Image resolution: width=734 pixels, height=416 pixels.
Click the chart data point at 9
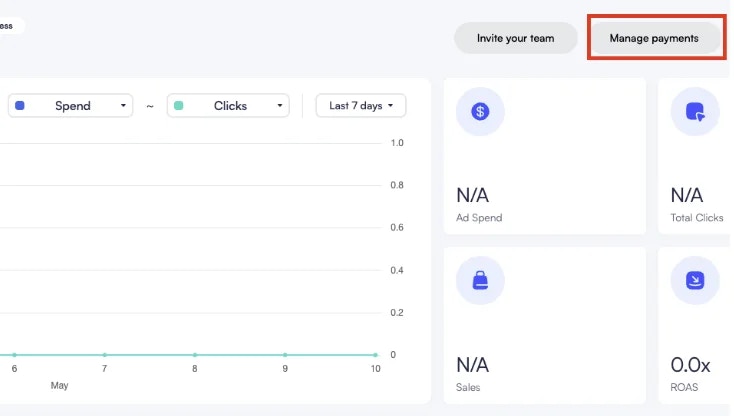click(285, 355)
